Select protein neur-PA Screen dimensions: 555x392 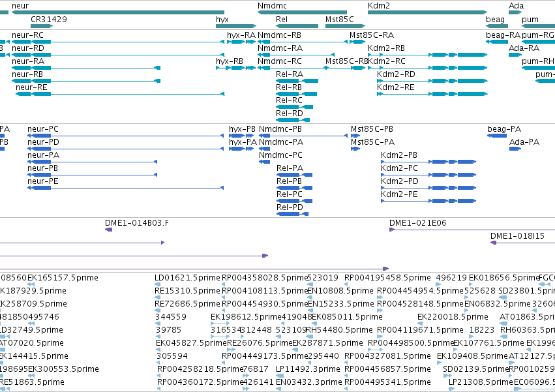pos(93,162)
